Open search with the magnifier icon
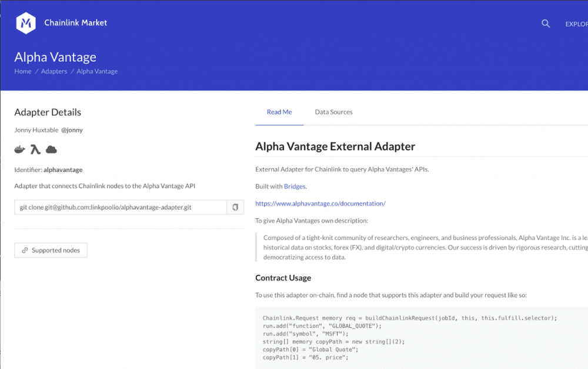Viewport: 588px width, 369px height. click(546, 24)
